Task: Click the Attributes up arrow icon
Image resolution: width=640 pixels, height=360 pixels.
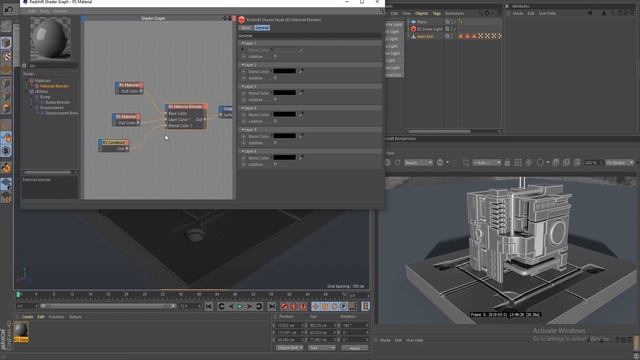Action: [x=604, y=13]
